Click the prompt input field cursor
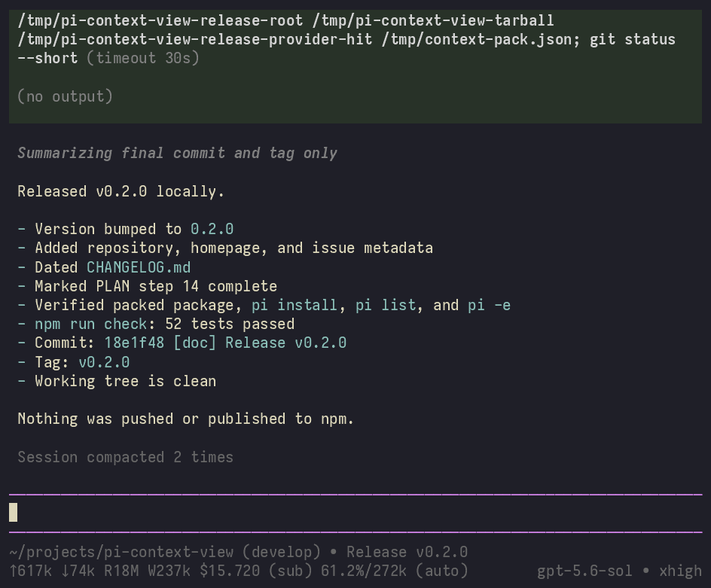Viewport: 711px width, 588px height. coord(13,512)
